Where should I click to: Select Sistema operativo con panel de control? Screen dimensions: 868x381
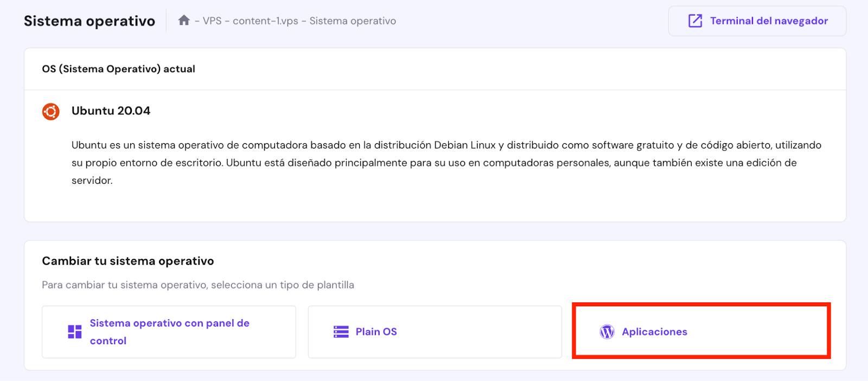point(169,332)
